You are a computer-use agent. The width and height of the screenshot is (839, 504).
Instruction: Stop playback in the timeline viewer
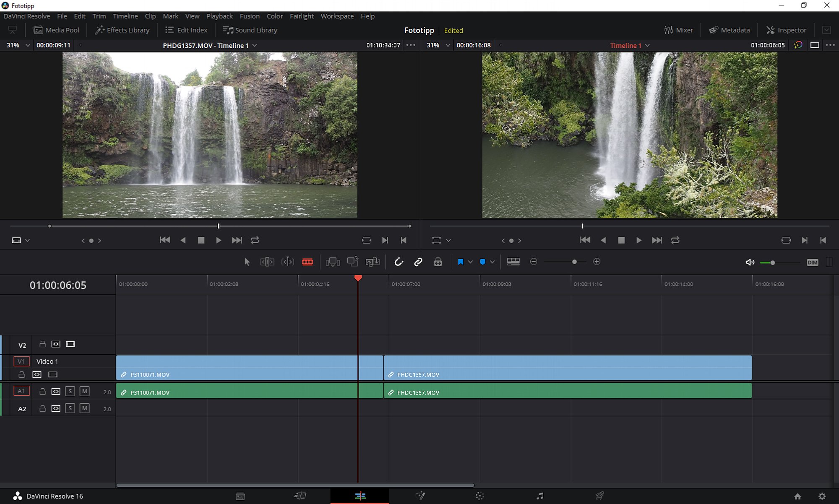pos(621,240)
